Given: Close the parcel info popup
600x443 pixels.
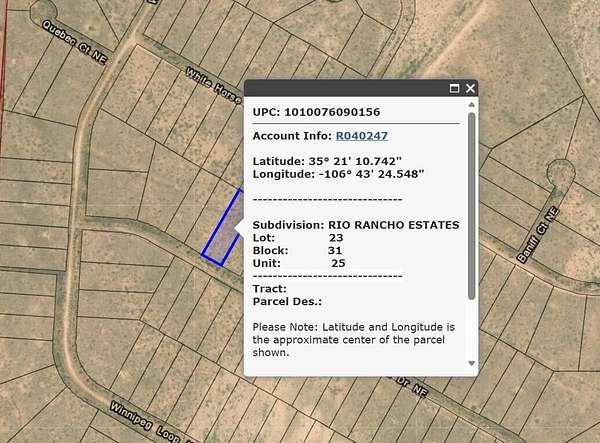Looking at the screenshot, I should click(470, 89).
